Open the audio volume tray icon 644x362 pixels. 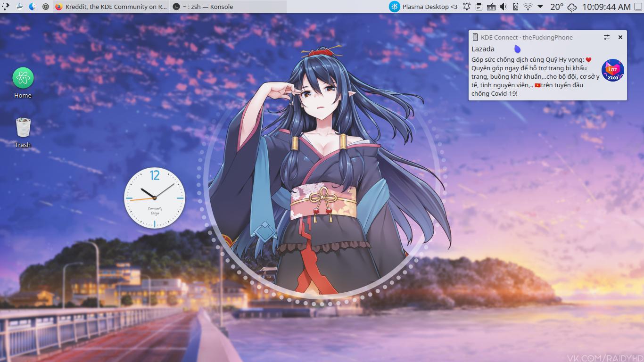click(503, 7)
